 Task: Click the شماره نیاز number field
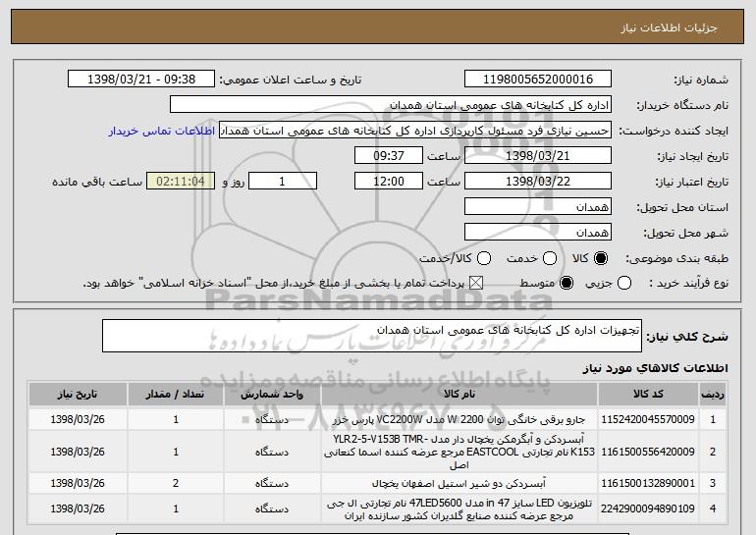(536, 80)
